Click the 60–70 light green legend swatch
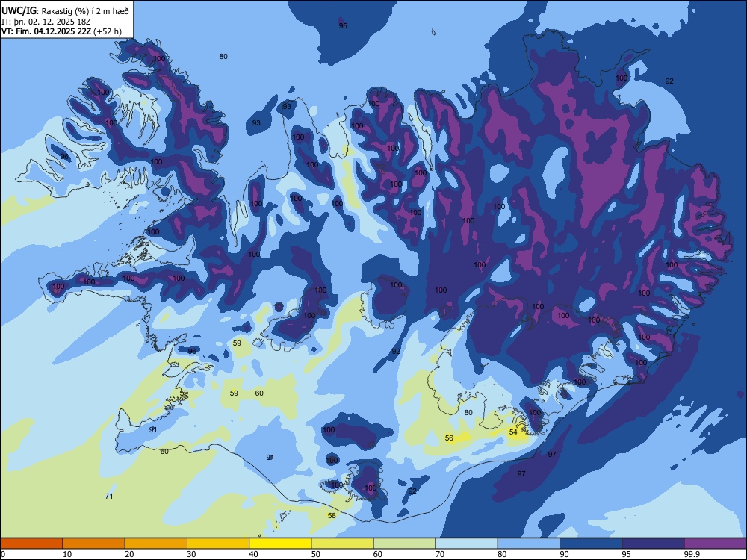This screenshot has width=747, height=560. 404,544
